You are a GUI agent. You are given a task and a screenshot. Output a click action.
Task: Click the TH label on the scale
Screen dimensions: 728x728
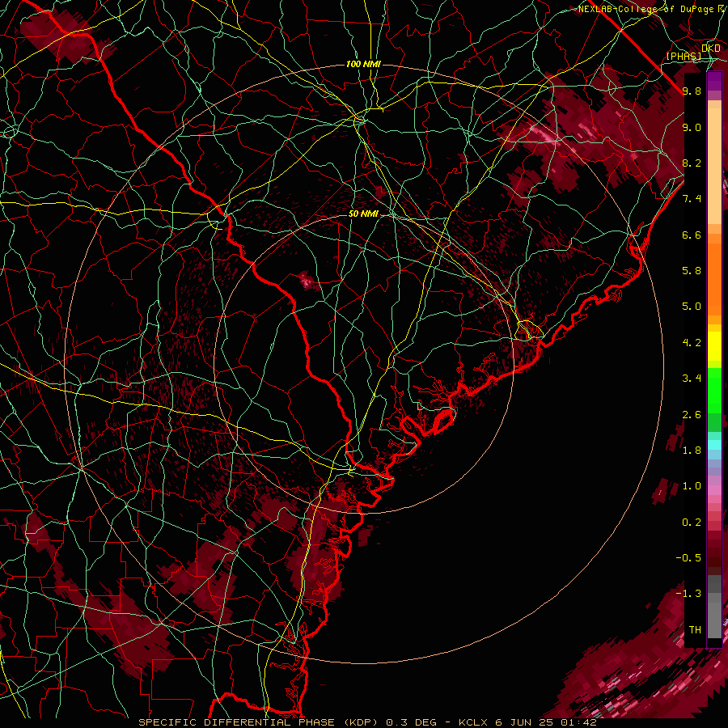[695, 630]
